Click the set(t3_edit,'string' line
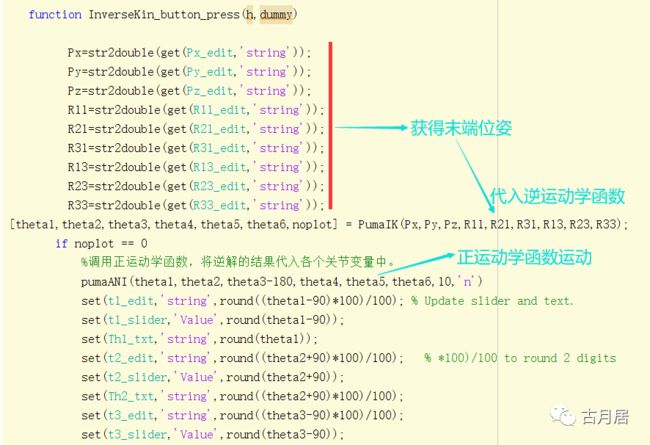Viewport: 650px width, 445px height. pyautogui.click(x=243, y=415)
